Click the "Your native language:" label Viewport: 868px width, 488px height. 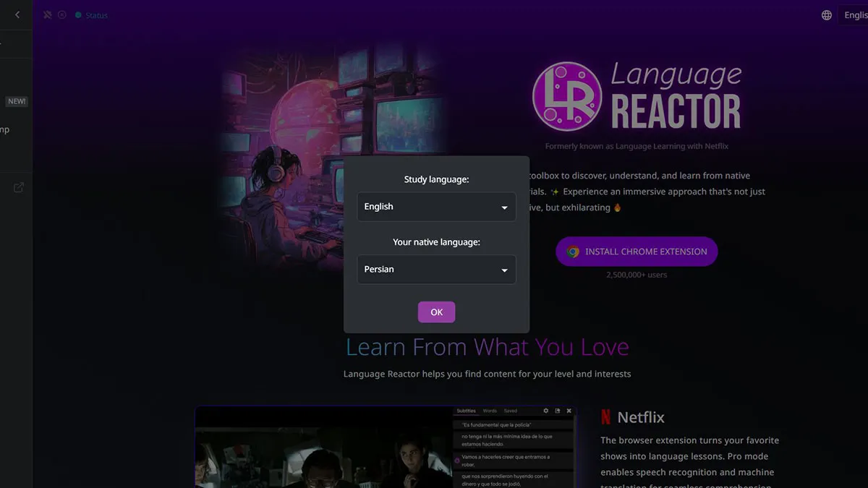(437, 242)
